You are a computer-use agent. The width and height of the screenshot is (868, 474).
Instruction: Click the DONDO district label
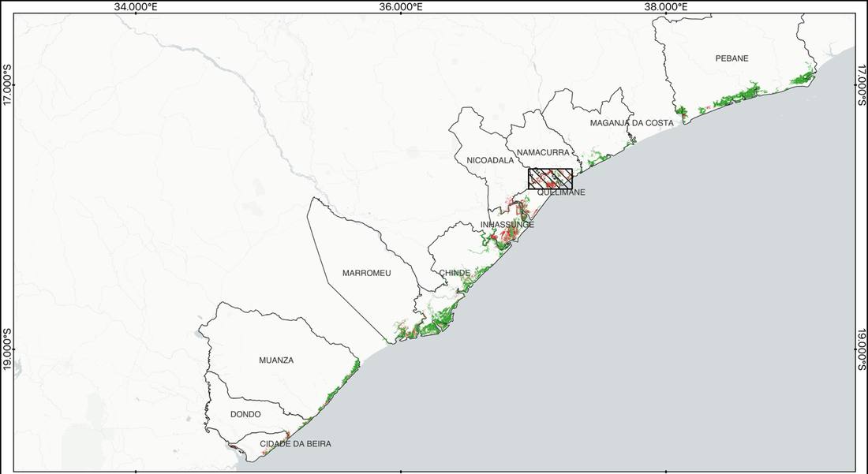click(x=245, y=414)
